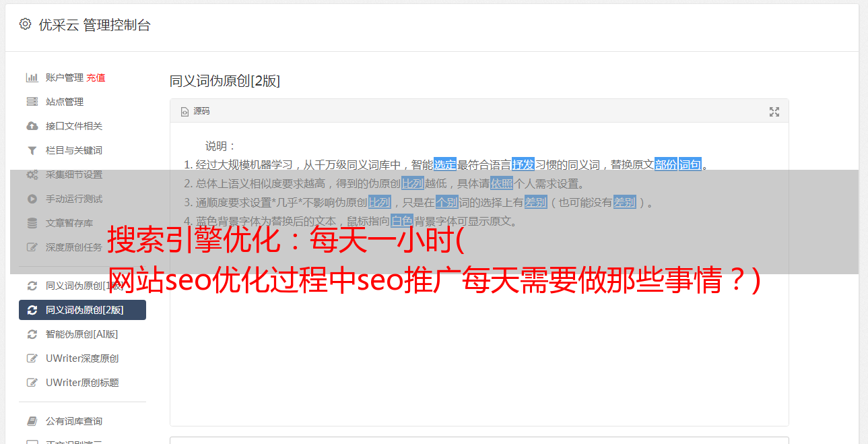868x444 pixels.
Task: Click the UWriter深度原创 edit icon
Action: coord(32,358)
